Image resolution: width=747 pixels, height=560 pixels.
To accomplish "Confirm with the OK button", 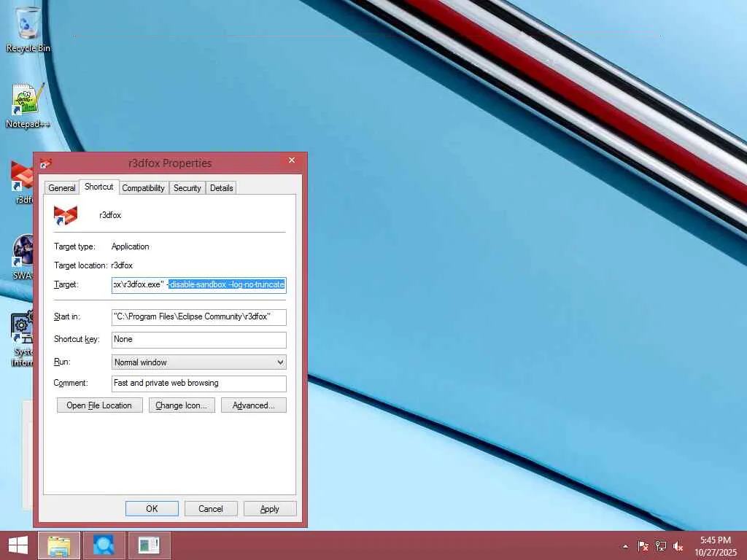I will point(152,508).
